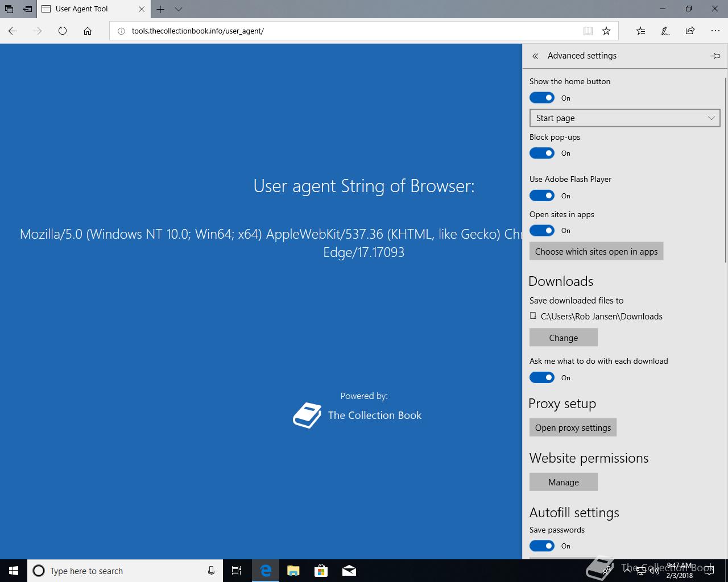Refresh the page with the reload icon

[63, 31]
